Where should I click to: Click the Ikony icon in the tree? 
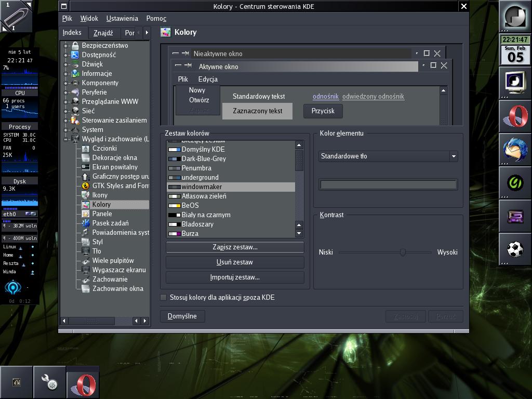click(86, 195)
